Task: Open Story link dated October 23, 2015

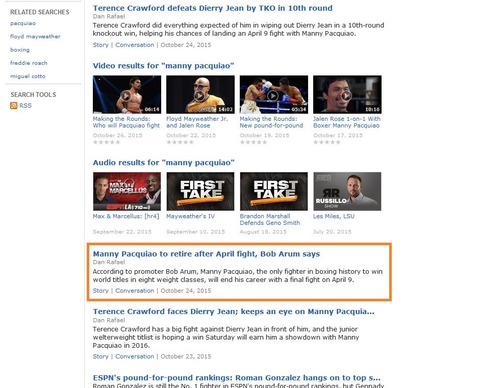Action: (101, 357)
